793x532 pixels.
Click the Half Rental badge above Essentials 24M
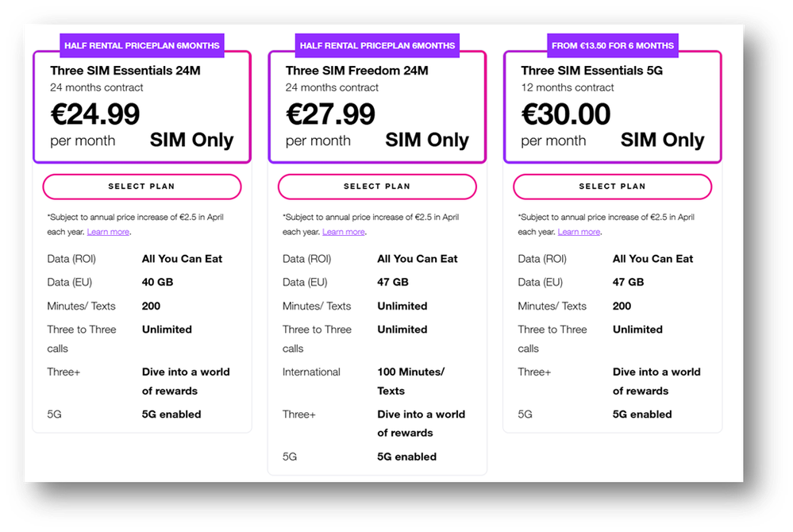point(141,45)
